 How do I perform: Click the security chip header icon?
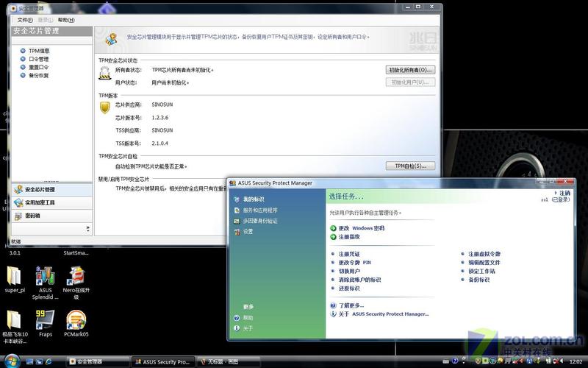[x=111, y=39]
